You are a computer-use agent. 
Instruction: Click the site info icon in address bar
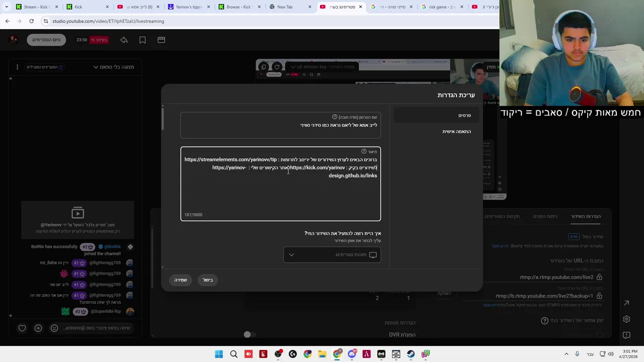[x=46, y=21]
